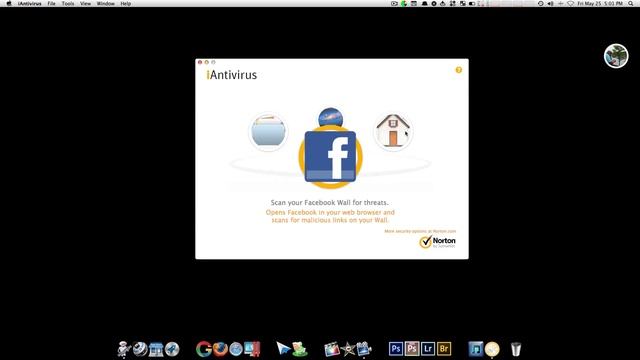
Task: Open the More security options at Norton.com link
Action: pos(420,231)
